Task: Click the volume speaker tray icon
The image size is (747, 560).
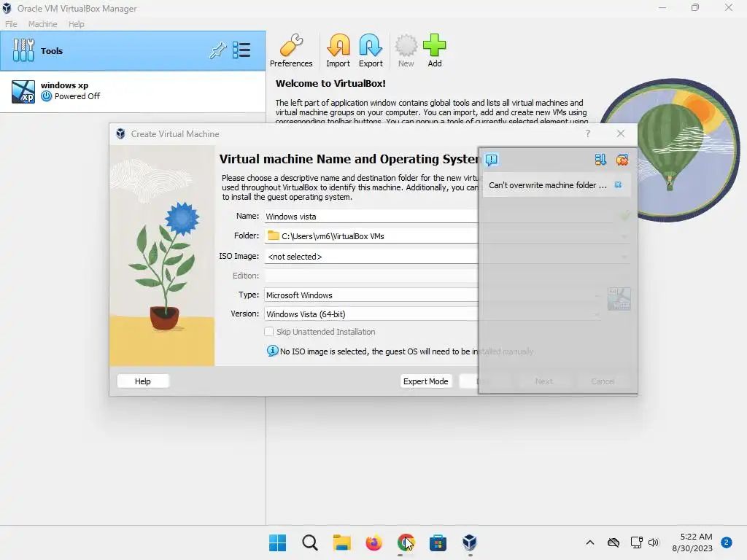Action: coord(654,542)
